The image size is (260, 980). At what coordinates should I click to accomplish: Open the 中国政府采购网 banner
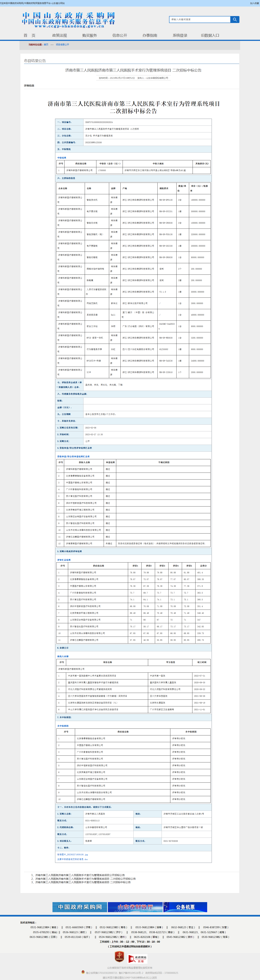[x=80, y=907]
